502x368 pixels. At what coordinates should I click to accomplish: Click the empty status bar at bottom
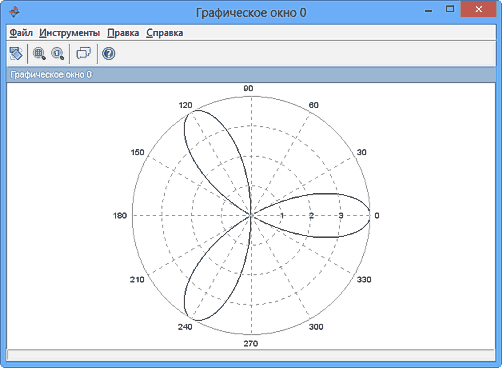coord(251,355)
